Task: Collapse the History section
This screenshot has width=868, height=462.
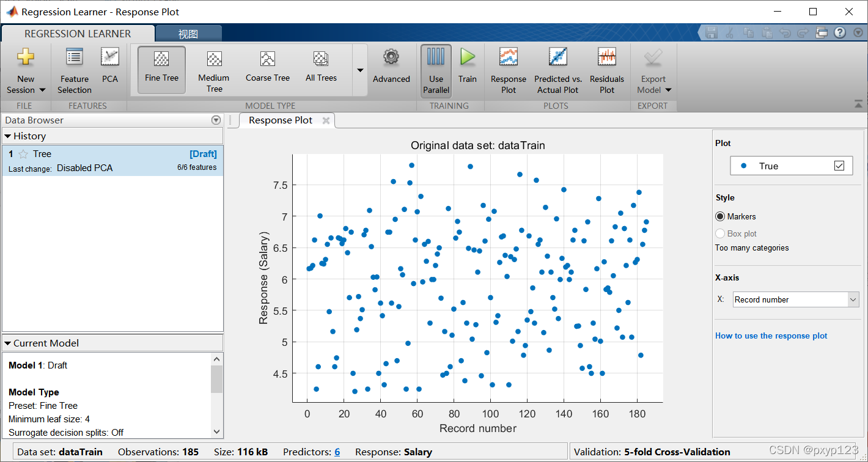Action: pos(8,136)
